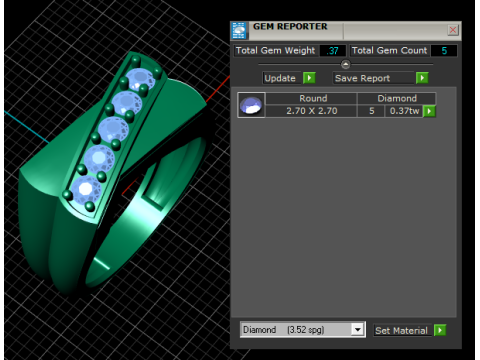The width and height of the screenshot is (480, 360).
Task: Click the Update button label
Action: point(282,78)
